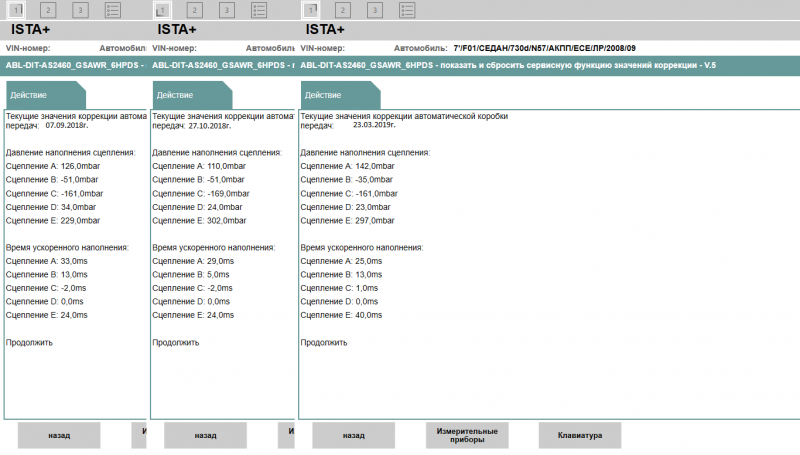Click Продолжить in right window
The image size is (800, 455).
tap(323, 342)
